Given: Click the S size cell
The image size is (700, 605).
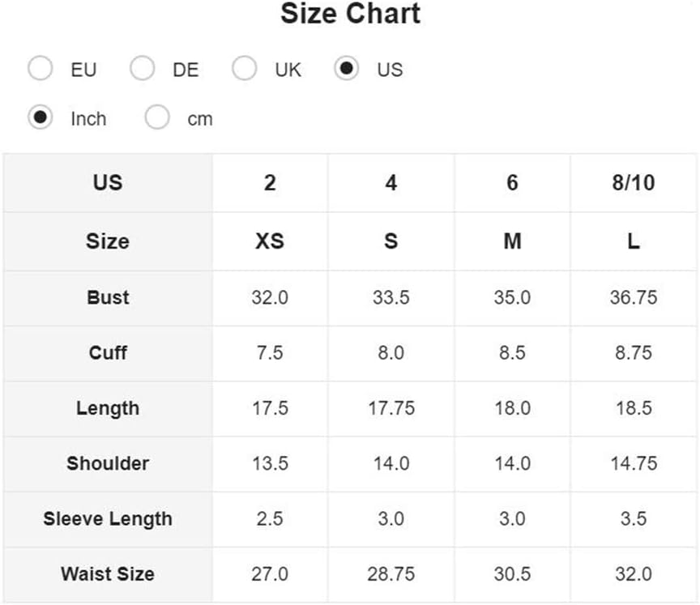Looking at the screenshot, I should tap(391, 241).
